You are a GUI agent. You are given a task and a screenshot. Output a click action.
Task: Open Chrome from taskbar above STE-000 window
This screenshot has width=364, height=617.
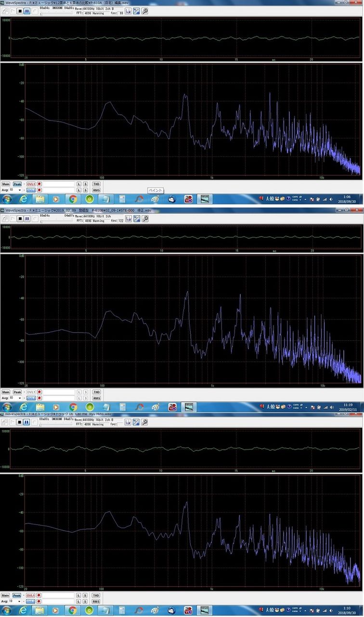(x=73, y=199)
